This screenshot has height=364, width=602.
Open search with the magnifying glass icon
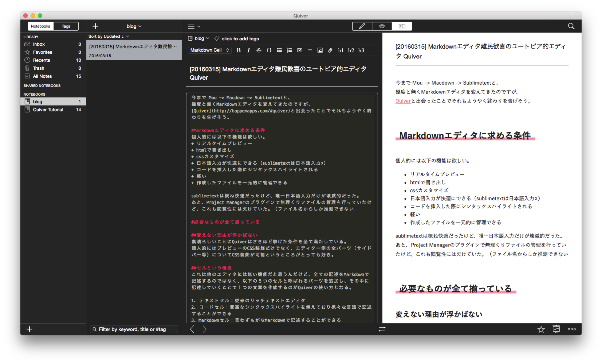coord(571,26)
